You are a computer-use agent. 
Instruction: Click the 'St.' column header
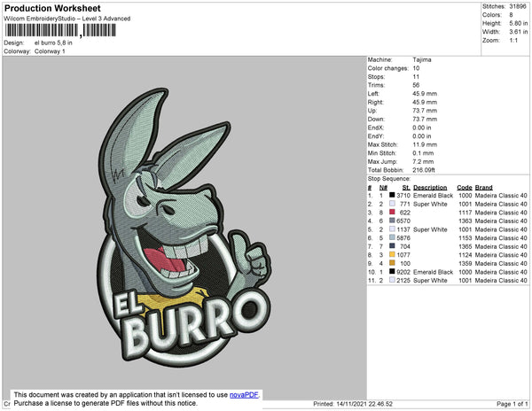[406, 188]
